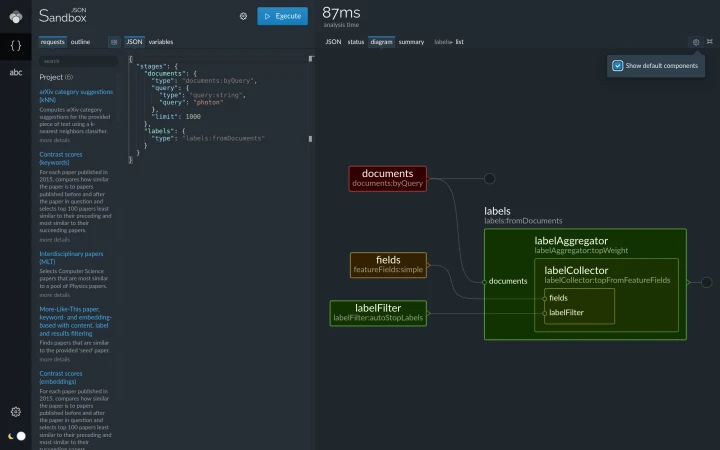Open Contrast scores (keywords) request
Screen dimensions: 720x450
61,158
